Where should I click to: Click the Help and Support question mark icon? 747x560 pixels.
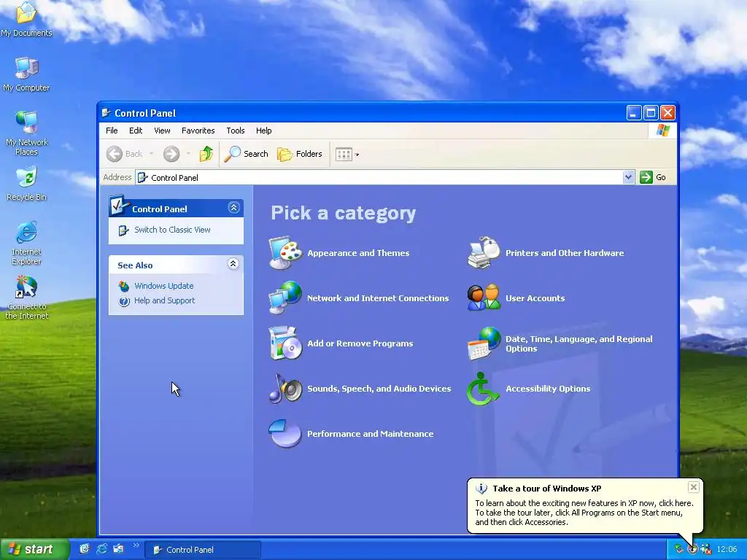124,301
